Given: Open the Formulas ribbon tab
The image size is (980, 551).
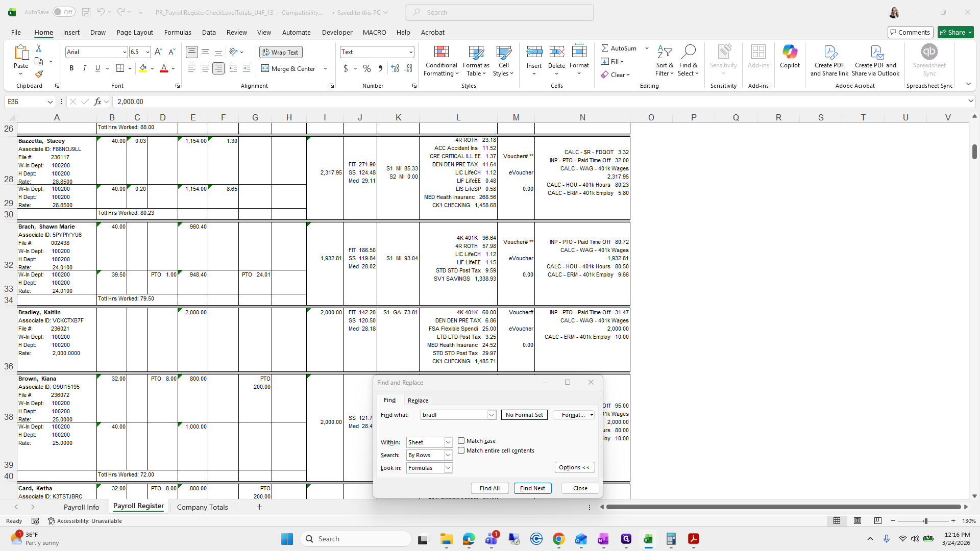Looking at the screenshot, I should tap(178, 32).
